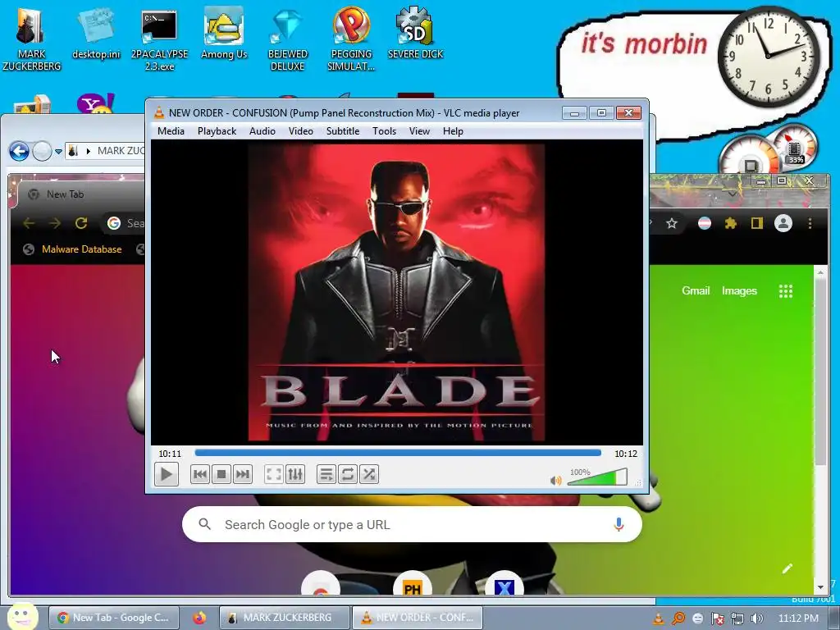This screenshot has width=840, height=630.
Task: Select PEGGING SIMULAT... desktop shortcut
Action: coord(351,40)
